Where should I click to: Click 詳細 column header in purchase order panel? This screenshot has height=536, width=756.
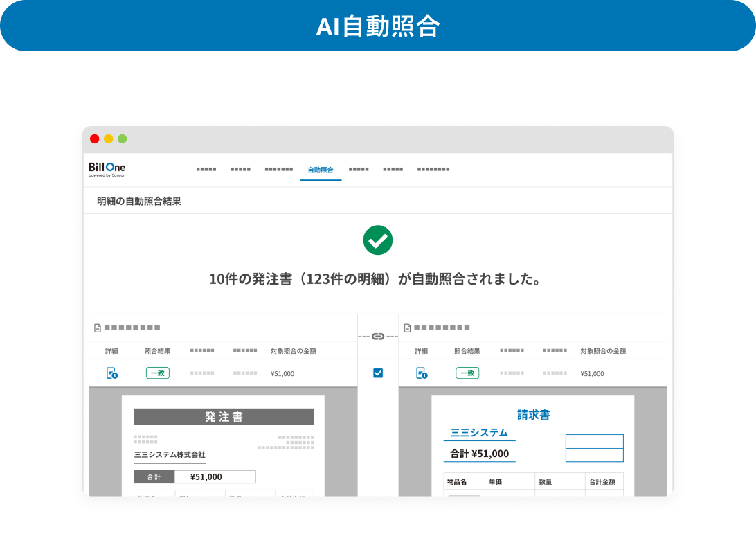pyautogui.click(x=111, y=350)
